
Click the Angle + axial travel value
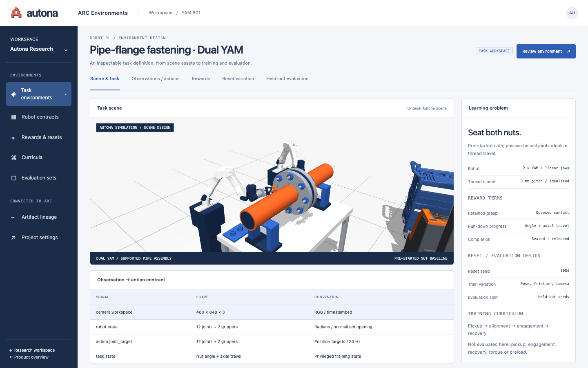tap(547, 226)
